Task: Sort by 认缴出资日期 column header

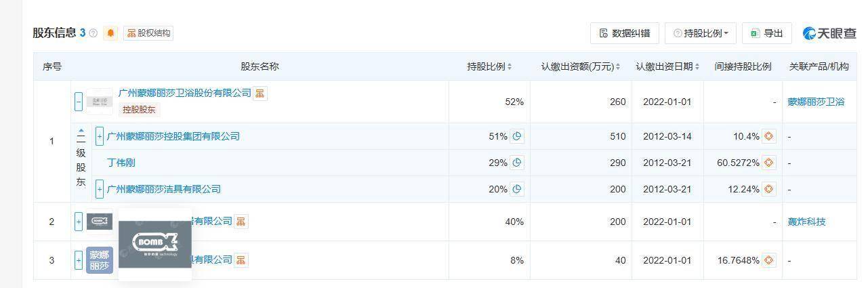Action: point(667,66)
